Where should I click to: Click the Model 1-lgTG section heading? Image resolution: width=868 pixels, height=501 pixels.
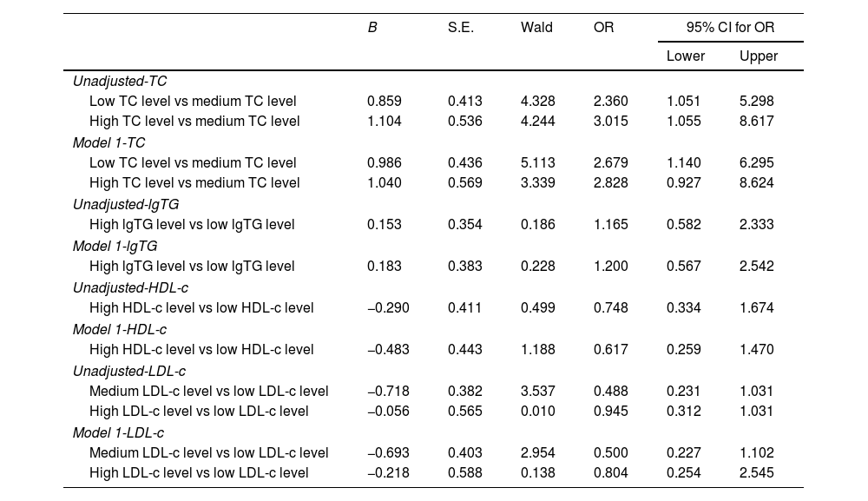click(x=115, y=246)
